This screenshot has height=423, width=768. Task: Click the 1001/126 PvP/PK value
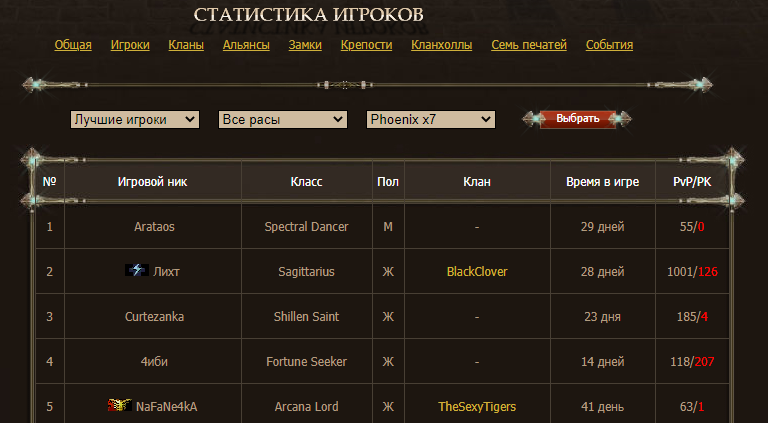692,272
